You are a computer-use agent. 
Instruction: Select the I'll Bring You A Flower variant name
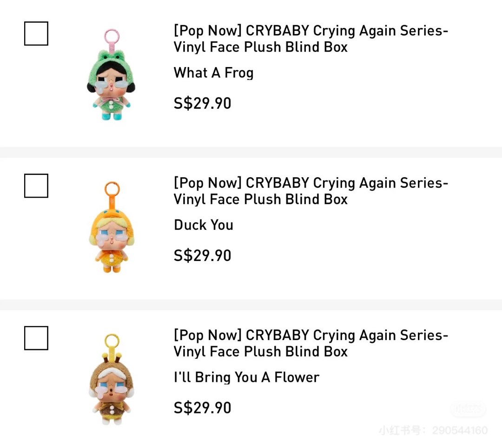click(x=246, y=377)
